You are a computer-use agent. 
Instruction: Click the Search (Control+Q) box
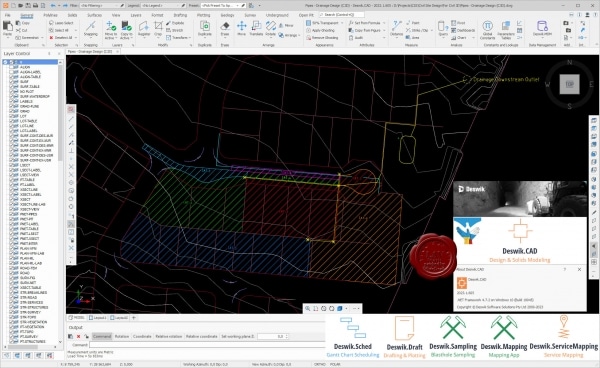[x=342, y=15]
